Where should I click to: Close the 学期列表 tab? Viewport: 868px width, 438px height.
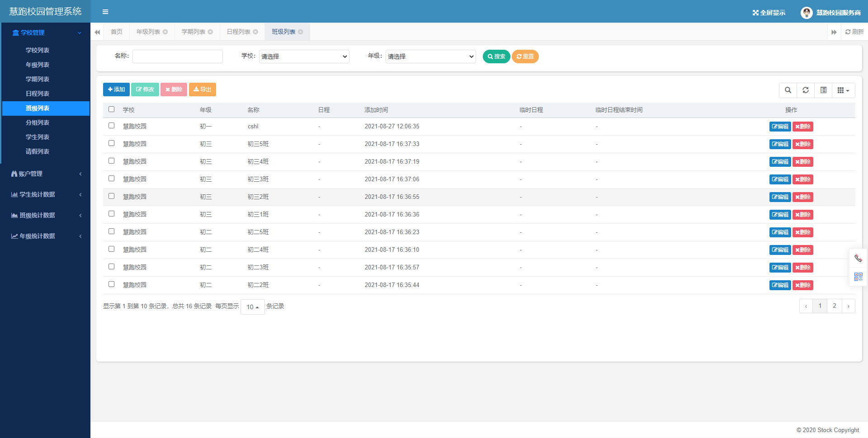click(210, 32)
